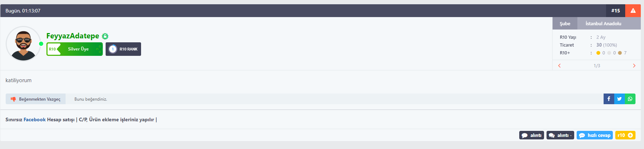Select the İstanbul Anadolu tab
Screen dimensions: 644x149
pyautogui.click(x=603, y=23)
